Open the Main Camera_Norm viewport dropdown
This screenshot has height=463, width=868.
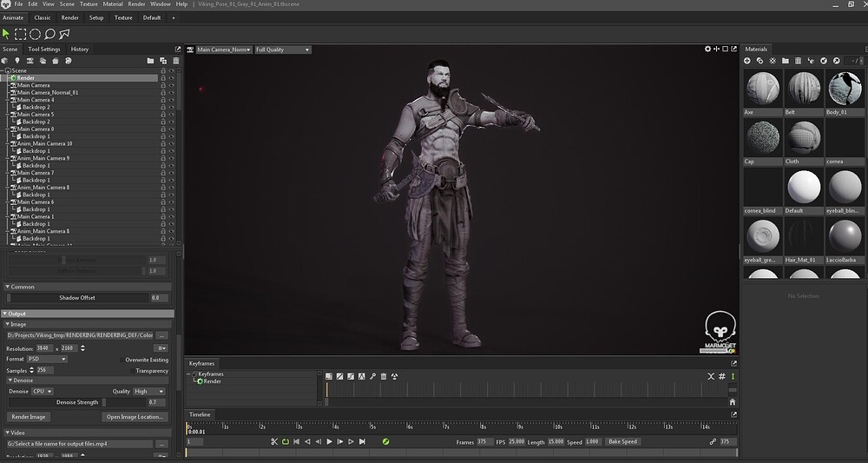pos(224,50)
